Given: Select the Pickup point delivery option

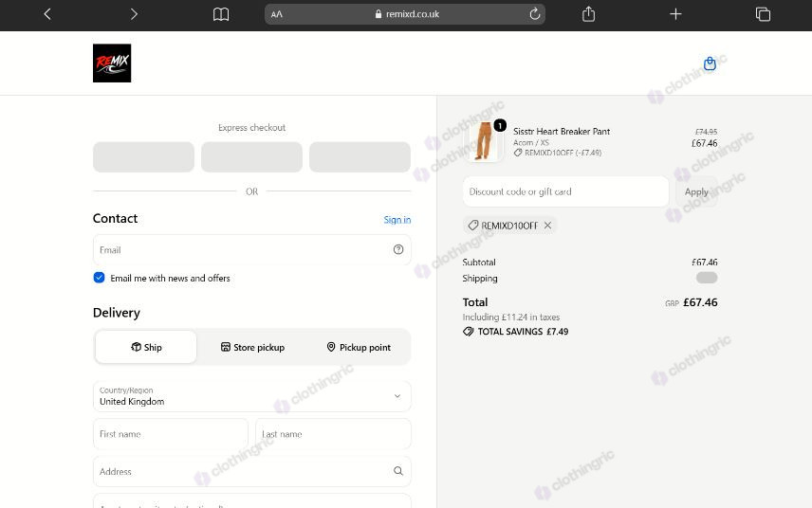Looking at the screenshot, I should click(x=359, y=347).
